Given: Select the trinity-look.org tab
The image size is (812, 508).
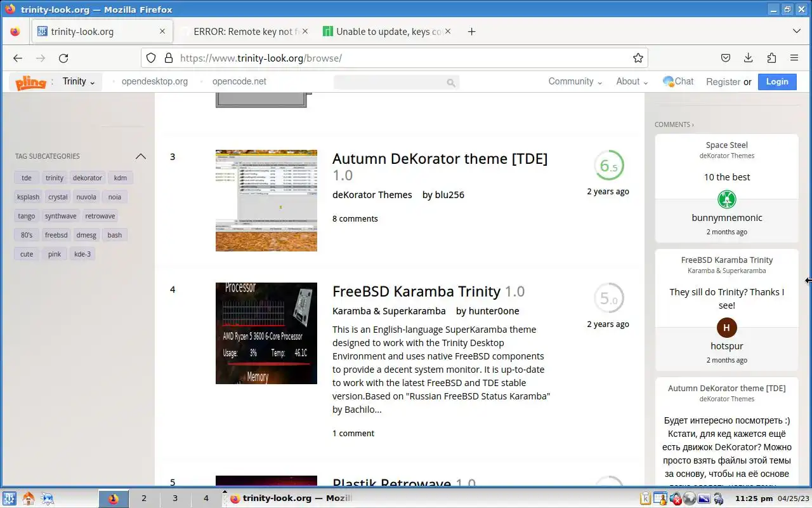Looking at the screenshot, I should 101,31.
